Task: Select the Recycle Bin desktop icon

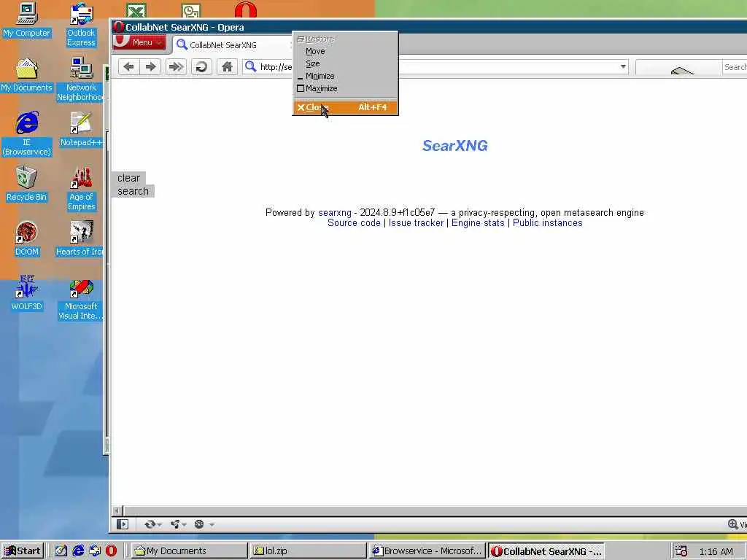Action: 26,184
